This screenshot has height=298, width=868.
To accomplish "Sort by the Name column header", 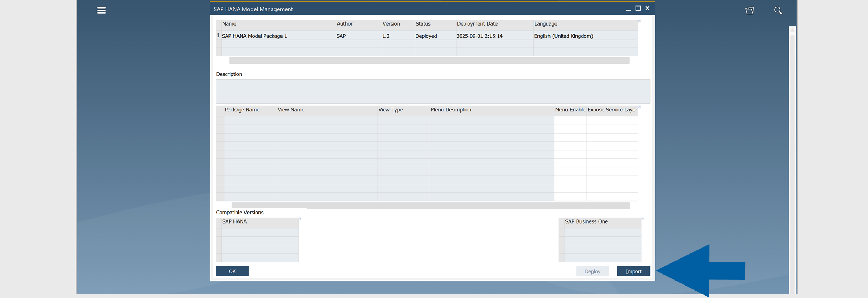I will pos(278,24).
